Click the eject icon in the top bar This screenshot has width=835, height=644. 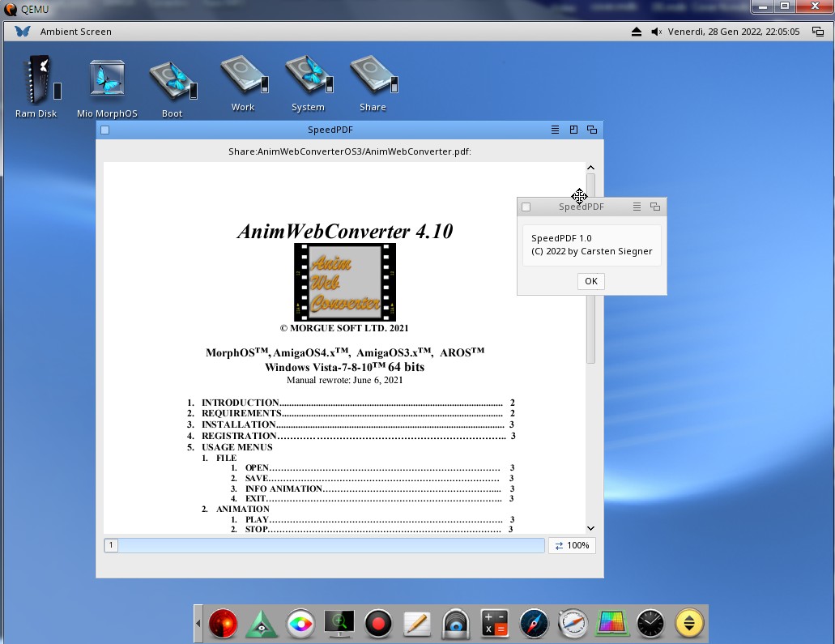pyautogui.click(x=637, y=32)
